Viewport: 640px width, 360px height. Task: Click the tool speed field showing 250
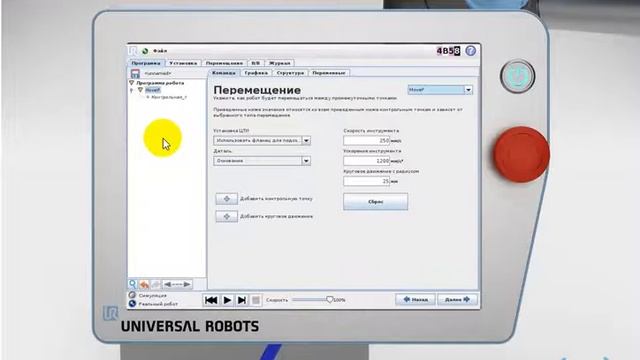tap(367, 140)
